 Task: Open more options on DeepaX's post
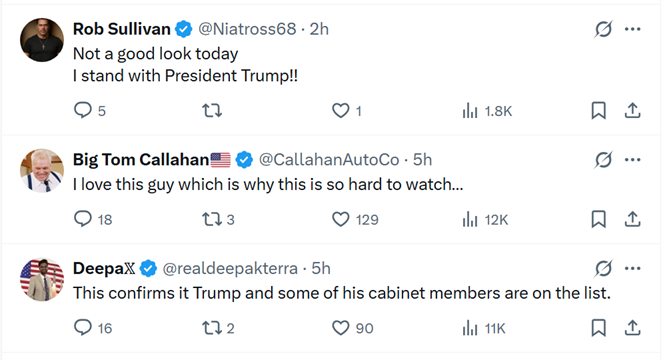(633, 268)
